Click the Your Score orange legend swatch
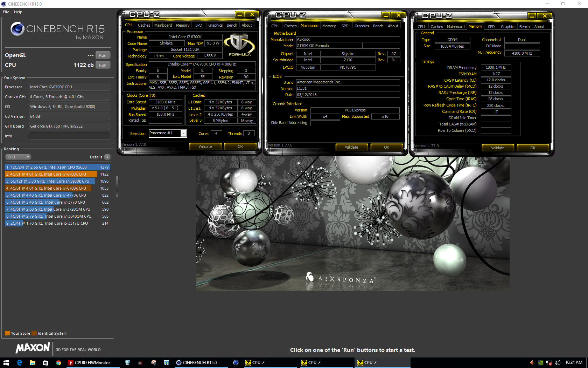 click(7, 333)
